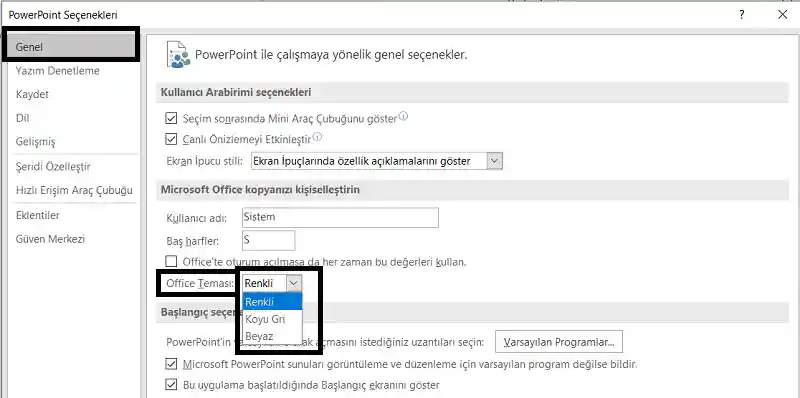800x398 pixels.
Task: Open the Dil options page
Action: click(x=22, y=118)
